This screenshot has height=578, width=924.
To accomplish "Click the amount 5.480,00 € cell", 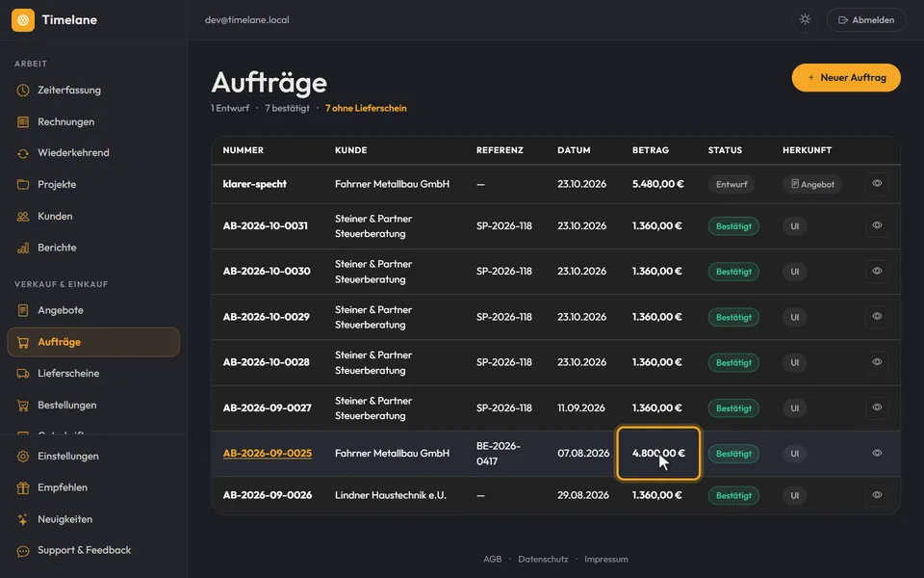I will (657, 184).
